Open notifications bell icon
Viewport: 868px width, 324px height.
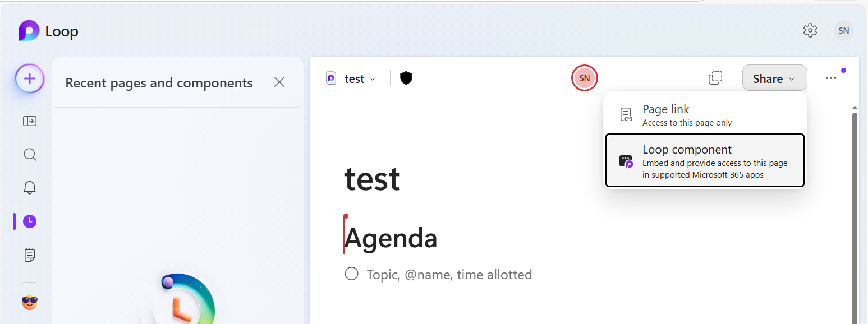click(30, 188)
